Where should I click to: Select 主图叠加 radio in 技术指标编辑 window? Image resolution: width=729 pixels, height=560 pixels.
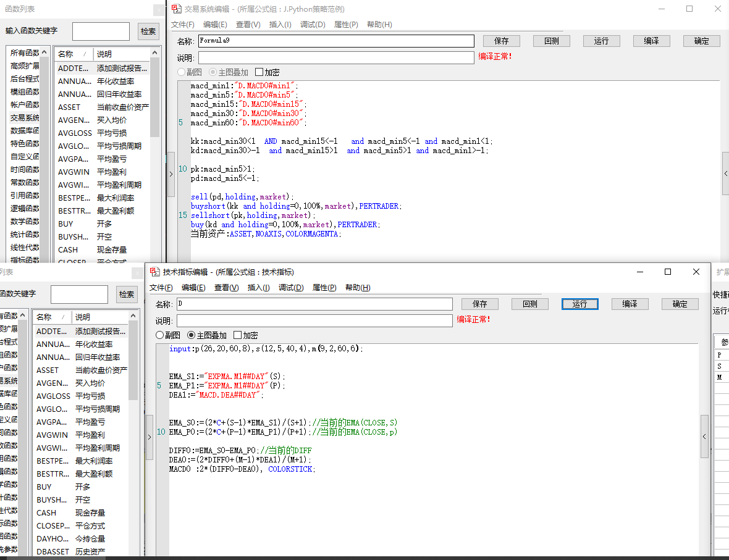(191, 335)
